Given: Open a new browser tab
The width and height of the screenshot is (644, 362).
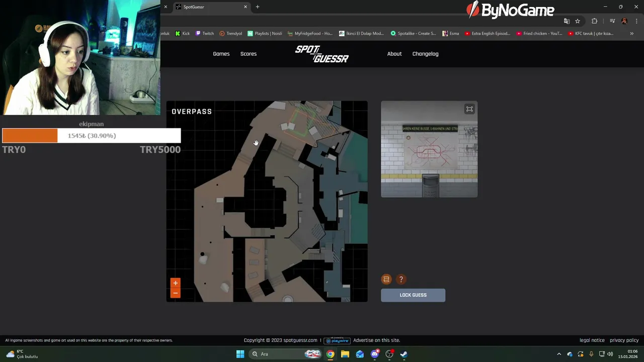Looking at the screenshot, I should [258, 7].
